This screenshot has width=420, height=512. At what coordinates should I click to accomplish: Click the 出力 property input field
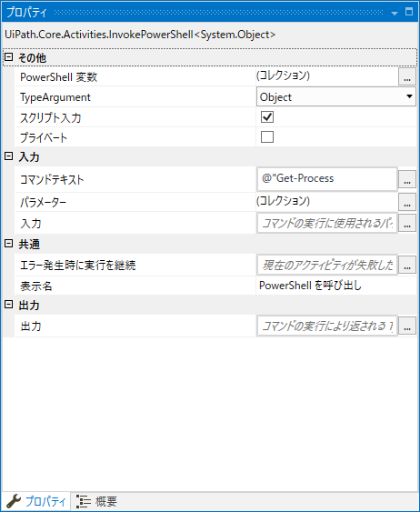(327, 326)
